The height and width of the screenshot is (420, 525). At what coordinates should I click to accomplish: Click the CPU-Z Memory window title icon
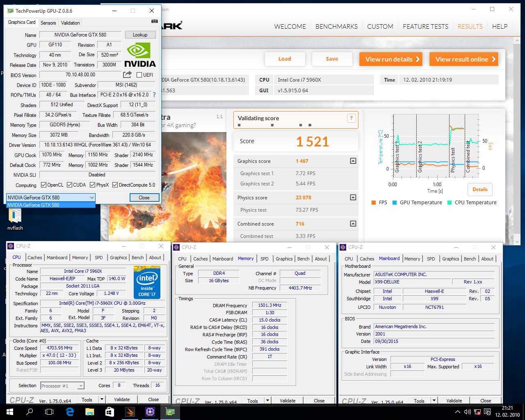[176, 247]
